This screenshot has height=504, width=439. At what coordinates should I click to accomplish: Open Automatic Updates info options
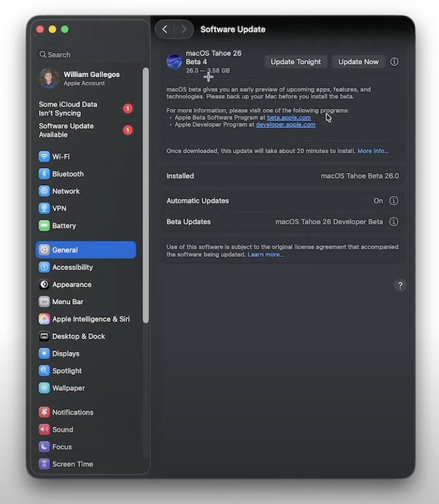point(394,201)
